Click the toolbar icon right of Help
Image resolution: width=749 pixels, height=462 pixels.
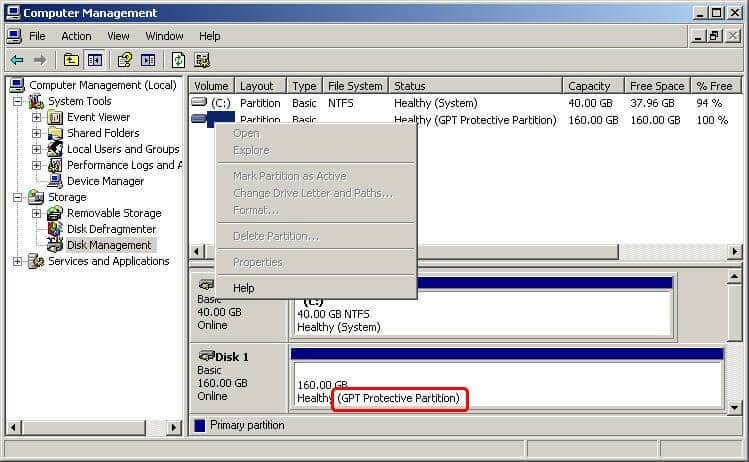click(x=148, y=60)
